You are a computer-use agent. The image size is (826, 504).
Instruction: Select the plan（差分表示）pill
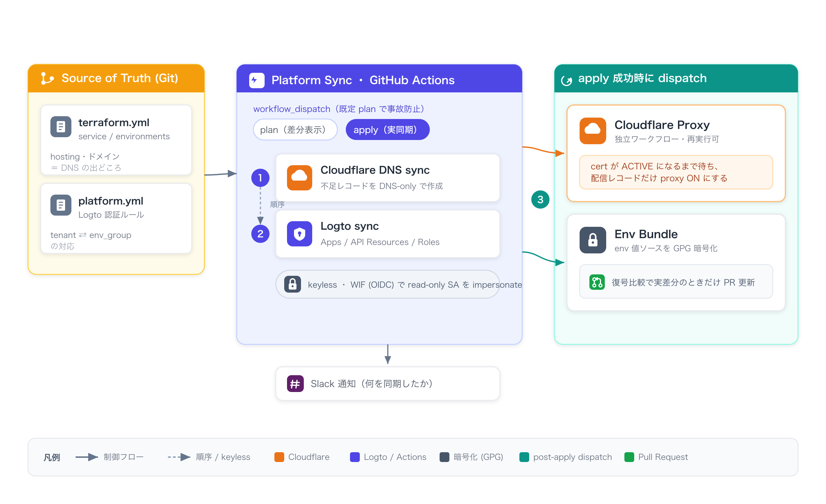point(295,130)
